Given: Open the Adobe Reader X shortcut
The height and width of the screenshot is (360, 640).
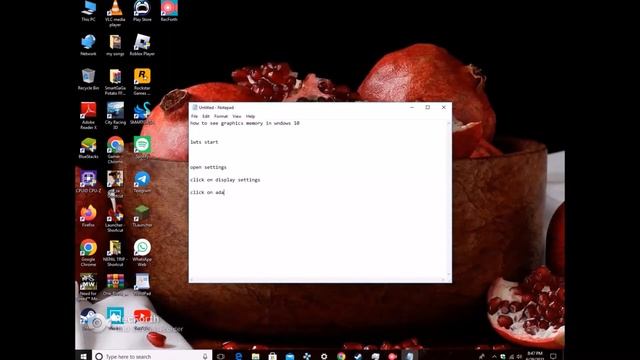Looking at the screenshot, I should point(88,116).
